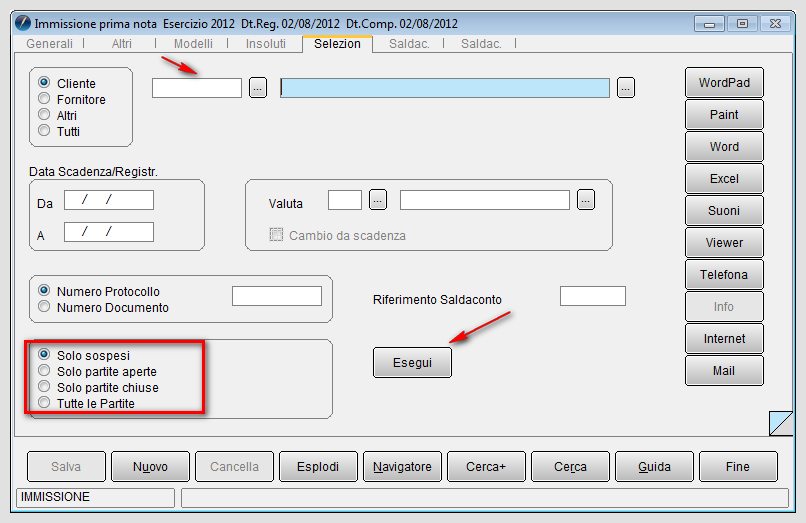Focus the Valuta code field

point(345,200)
